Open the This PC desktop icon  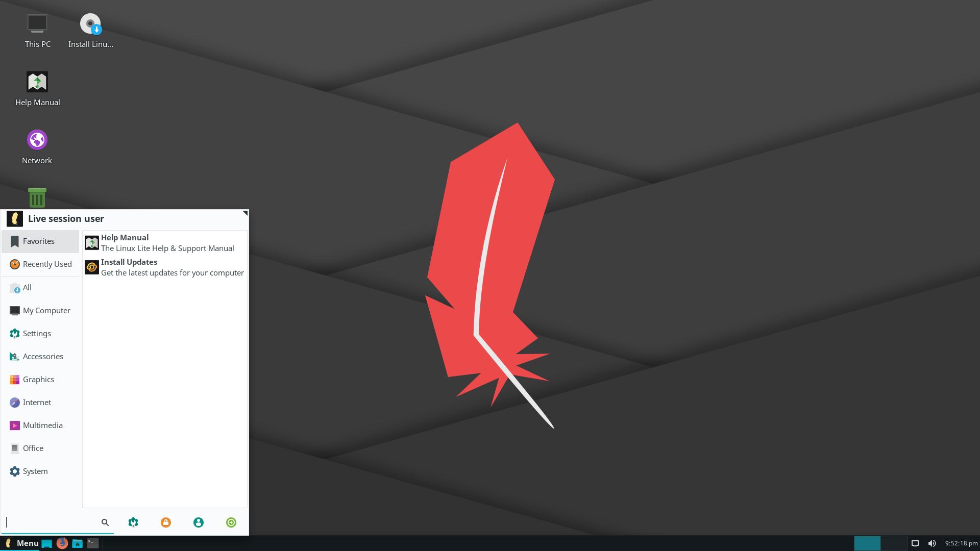click(x=37, y=31)
